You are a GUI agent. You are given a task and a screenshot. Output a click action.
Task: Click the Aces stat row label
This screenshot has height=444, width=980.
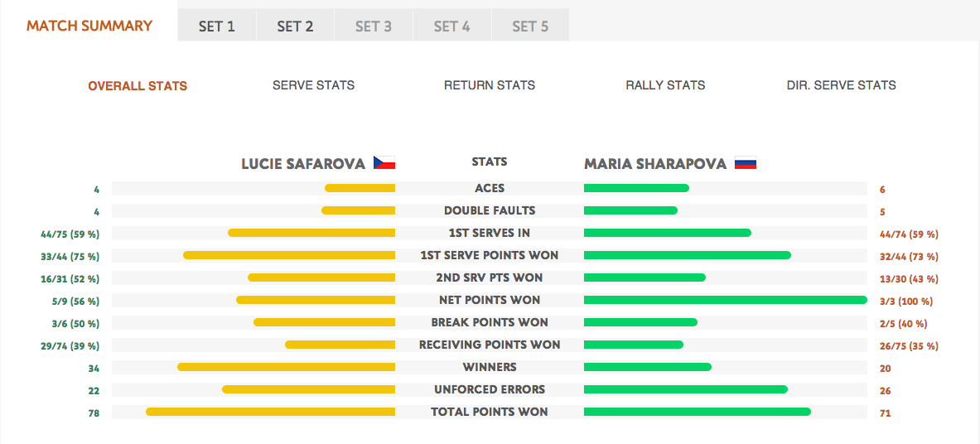pyautogui.click(x=490, y=188)
